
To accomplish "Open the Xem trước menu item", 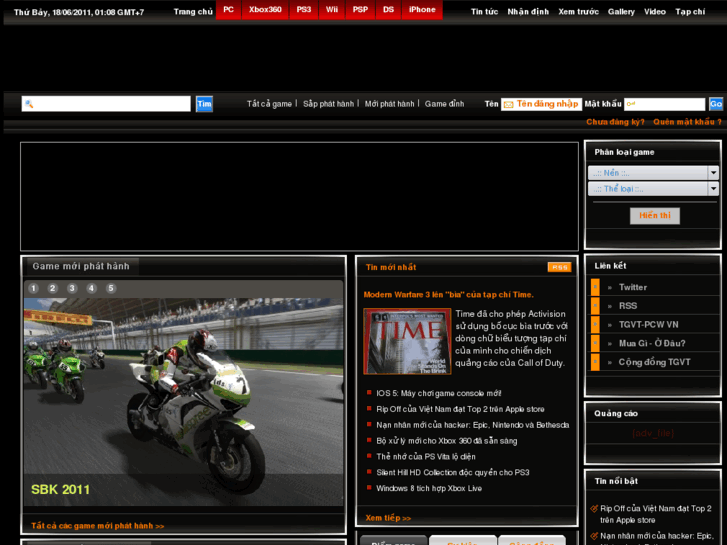I will [x=579, y=12].
